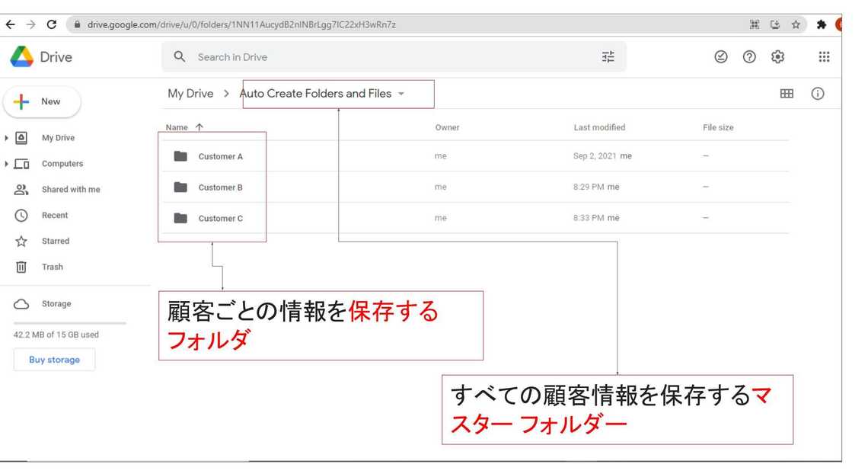Open the Recent section
This screenshot has height=474, width=868.
coord(54,216)
